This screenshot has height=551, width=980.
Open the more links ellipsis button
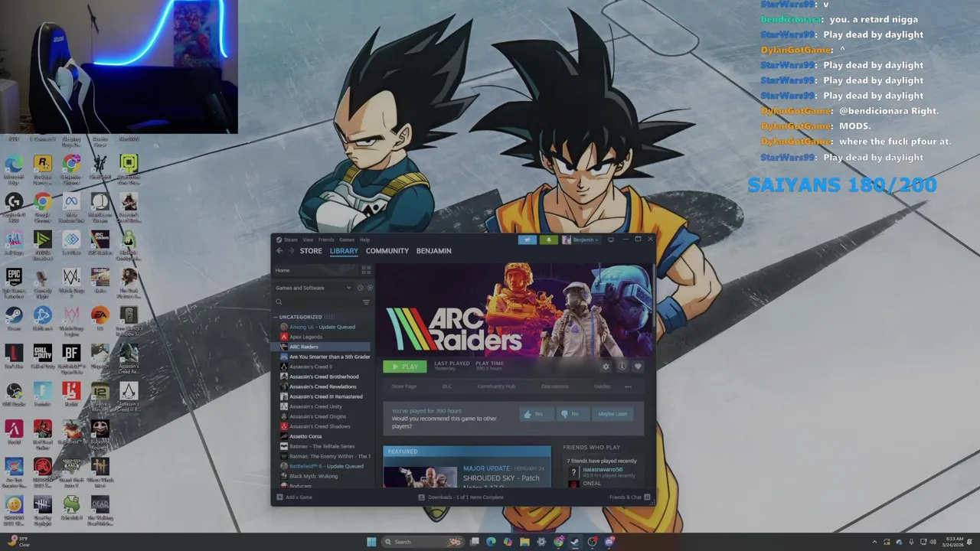(628, 386)
